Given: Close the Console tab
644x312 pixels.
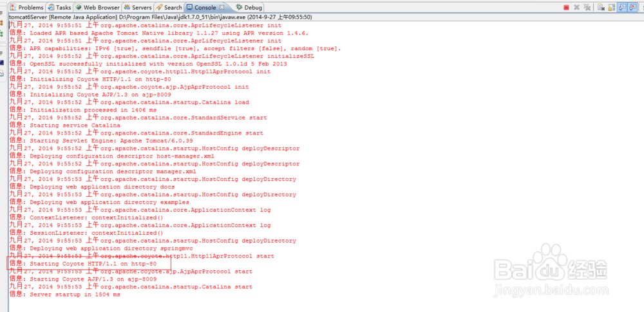Looking at the screenshot, I should (x=222, y=7).
